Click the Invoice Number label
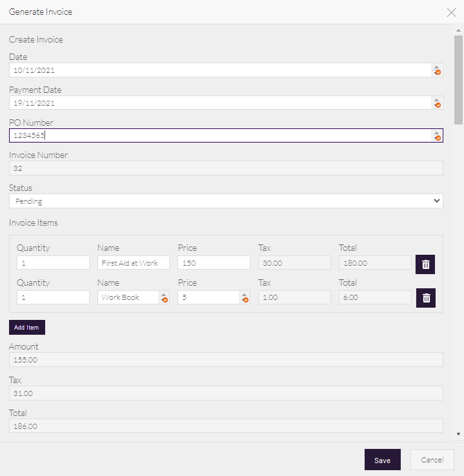 coord(38,155)
